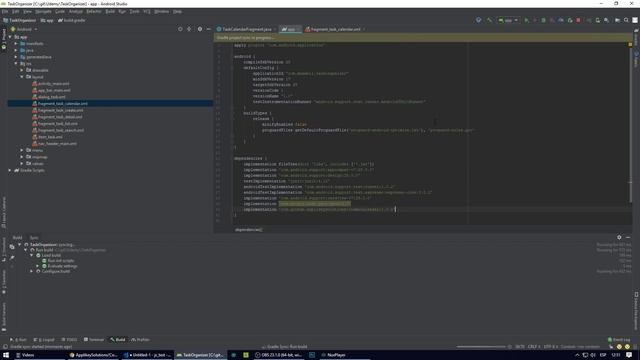Open the Logcat tool window
Image resolution: width=640 pixels, height=360 pixels.
[44, 340]
